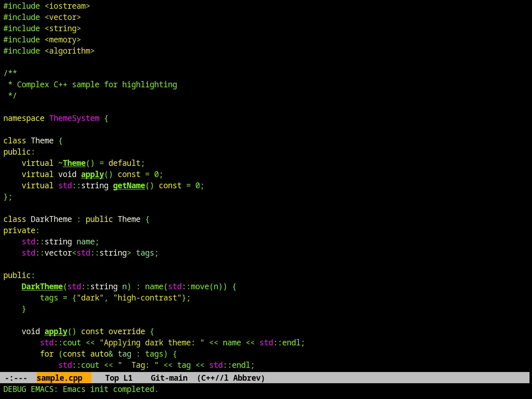Click 'apply' in the override method definition
The width and height of the screenshot is (532, 399).
(x=56, y=331)
